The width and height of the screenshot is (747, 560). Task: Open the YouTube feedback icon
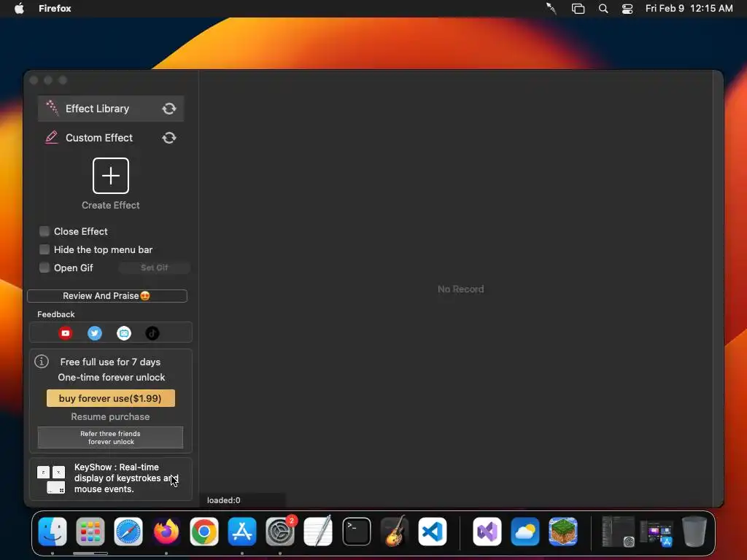click(66, 333)
